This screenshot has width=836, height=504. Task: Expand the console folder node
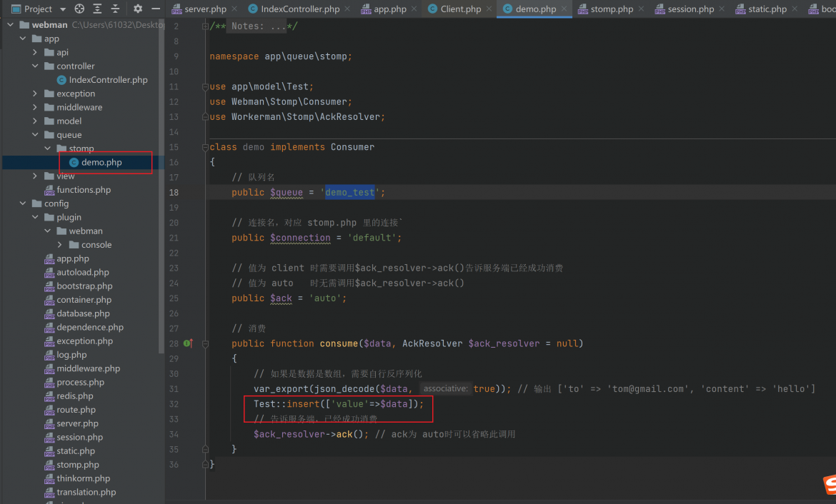coord(60,245)
